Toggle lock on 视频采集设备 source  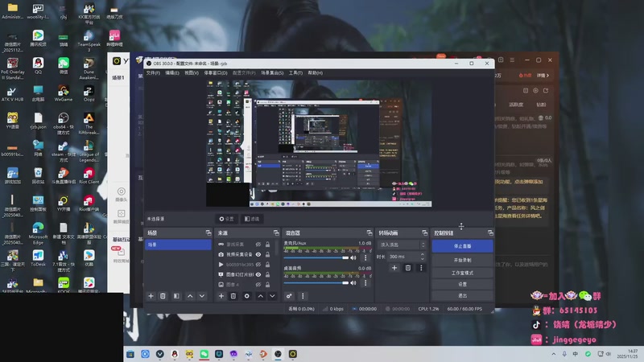tap(267, 254)
